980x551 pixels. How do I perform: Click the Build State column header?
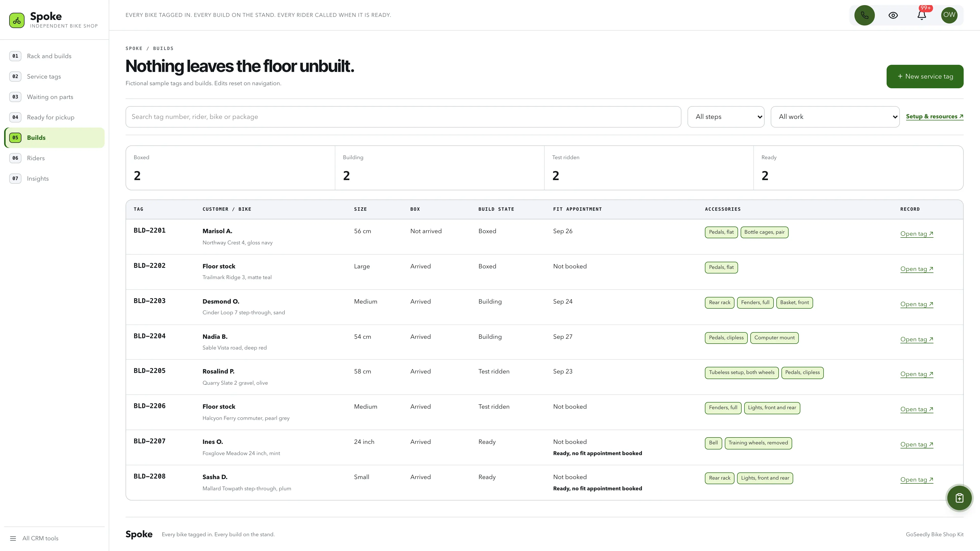496,209
